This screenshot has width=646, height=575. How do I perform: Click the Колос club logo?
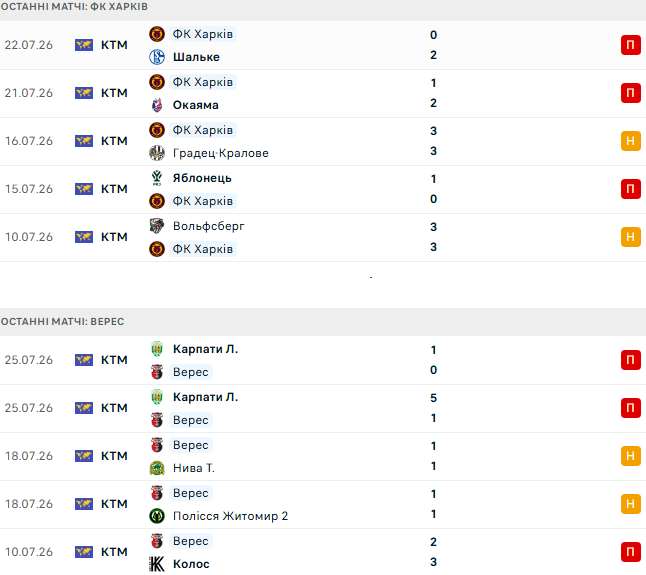(157, 564)
